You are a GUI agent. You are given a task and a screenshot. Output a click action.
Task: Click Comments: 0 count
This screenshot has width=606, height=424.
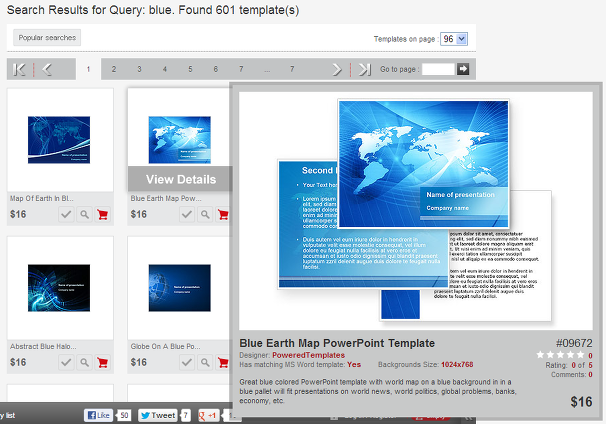click(x=572, y=375)
